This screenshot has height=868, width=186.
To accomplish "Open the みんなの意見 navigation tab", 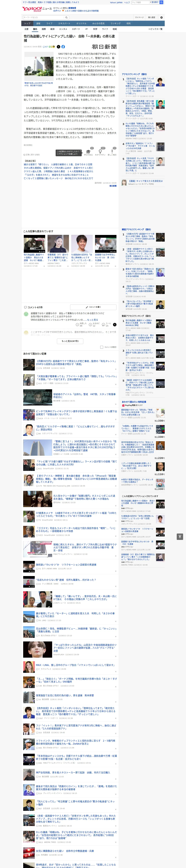I will [x=98, y=24].
